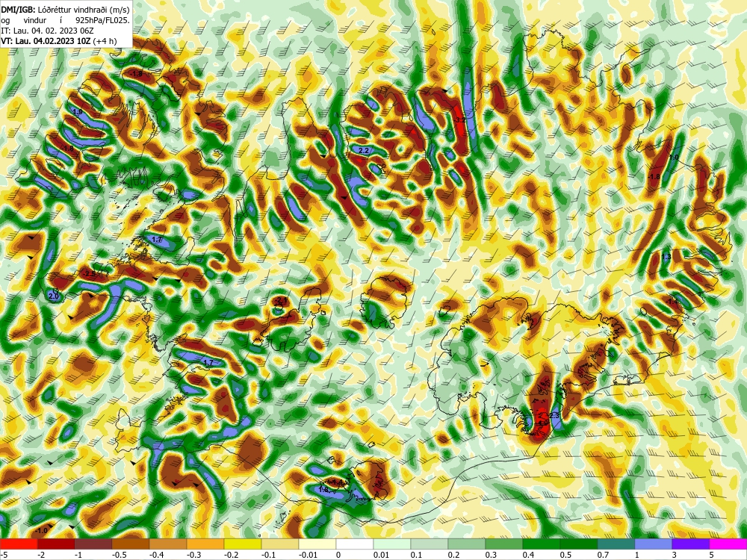This screenshot has width=747, height=560.
Task: Click the "-5" legend scale label
Action: click(3, 555)
